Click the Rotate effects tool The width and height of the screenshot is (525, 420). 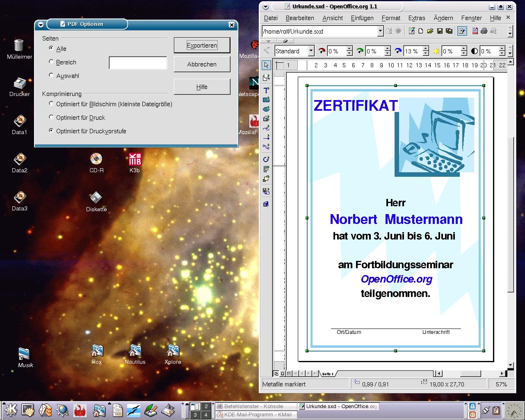266,159
